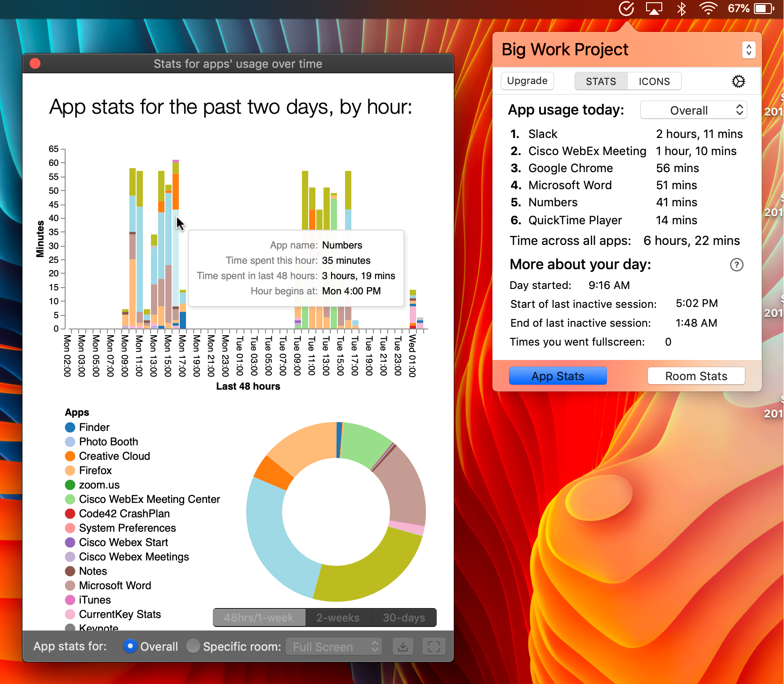Download the app stats chart
The height and width of the screenshot is (684, 784).
point(403,646)
